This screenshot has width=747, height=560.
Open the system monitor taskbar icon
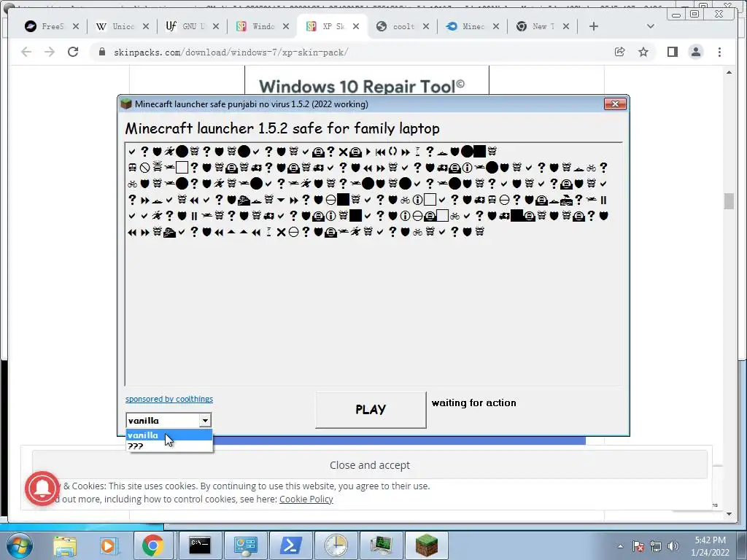[382, 545]
